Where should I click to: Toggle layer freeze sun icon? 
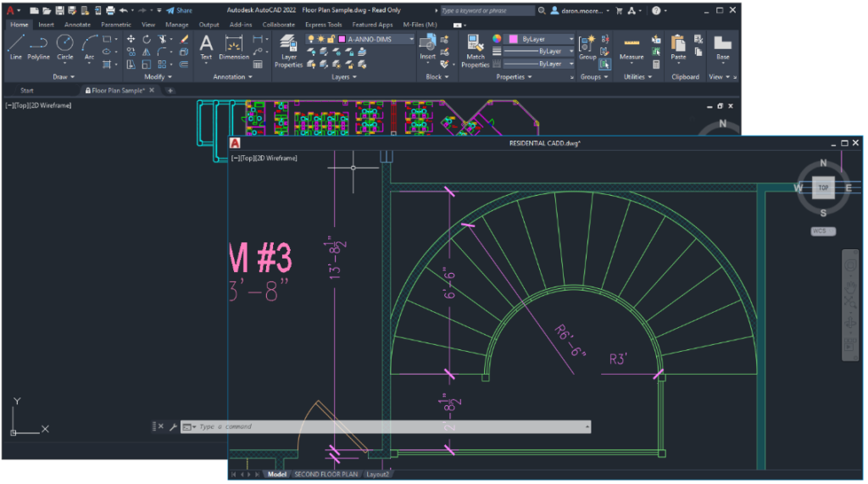click(x=321, y=39)
